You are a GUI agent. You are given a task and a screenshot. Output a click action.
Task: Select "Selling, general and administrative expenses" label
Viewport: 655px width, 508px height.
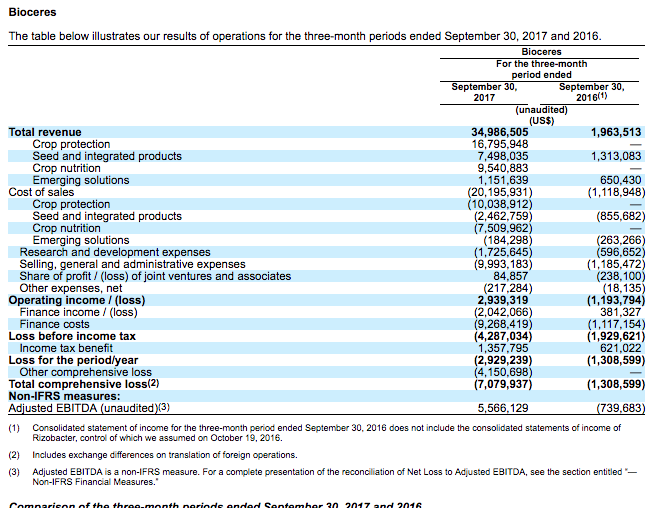[132, 264]
